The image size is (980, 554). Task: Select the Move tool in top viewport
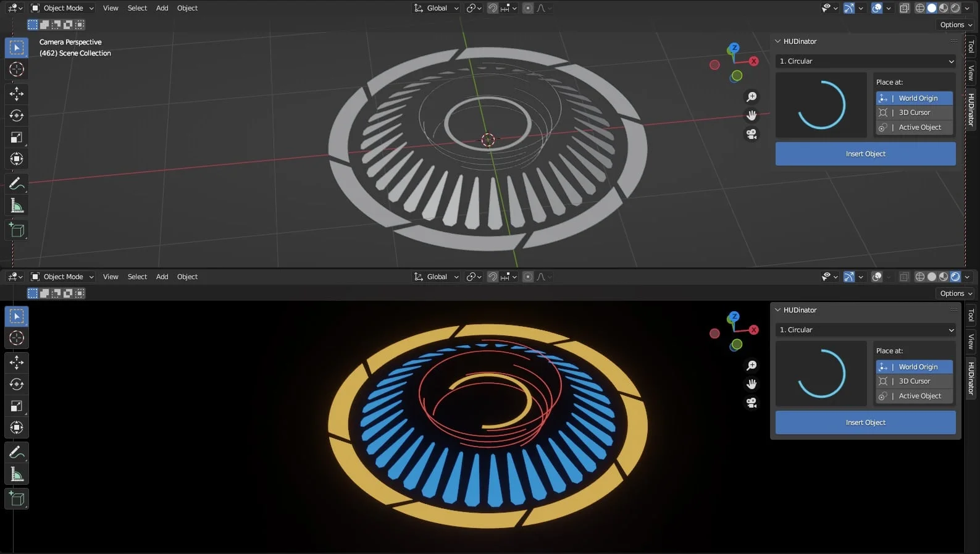17,94
